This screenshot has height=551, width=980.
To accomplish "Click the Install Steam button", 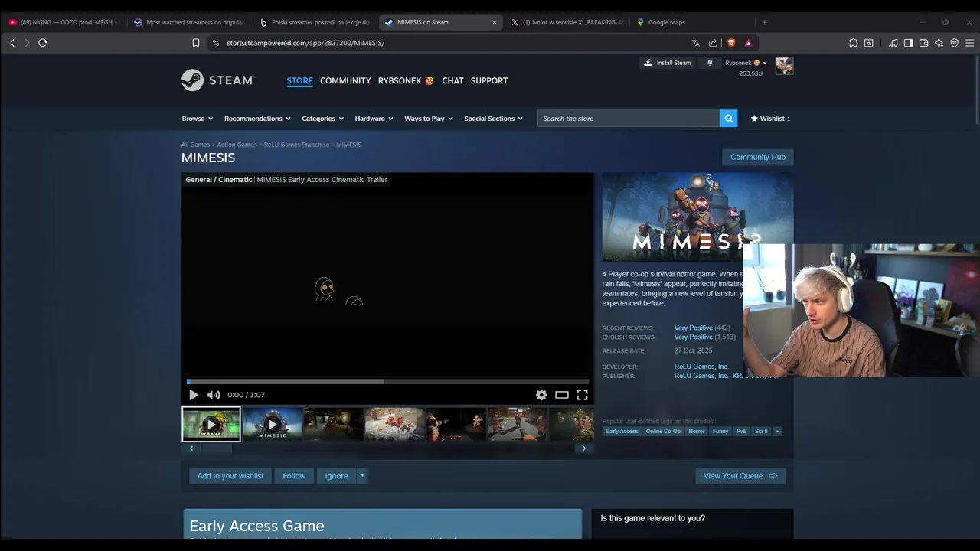I will [x=667, y=63].
